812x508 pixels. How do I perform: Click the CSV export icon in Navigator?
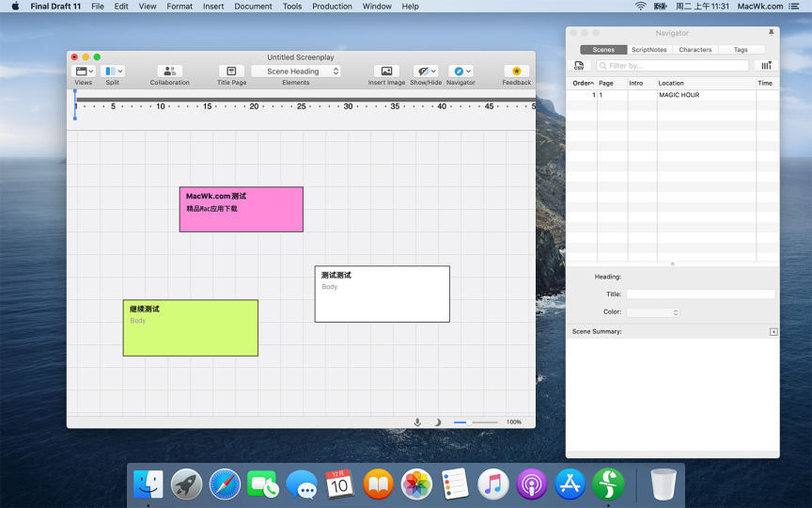(x=579, y=65)
